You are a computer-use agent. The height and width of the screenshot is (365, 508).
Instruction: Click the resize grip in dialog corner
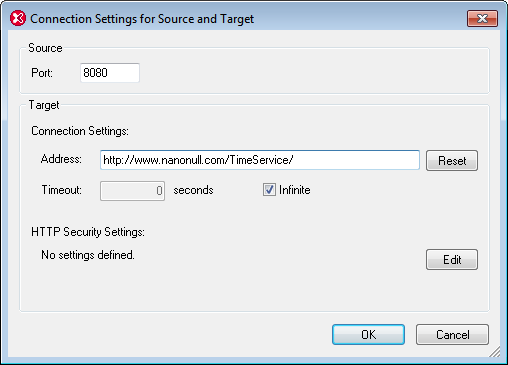(495, 352)
